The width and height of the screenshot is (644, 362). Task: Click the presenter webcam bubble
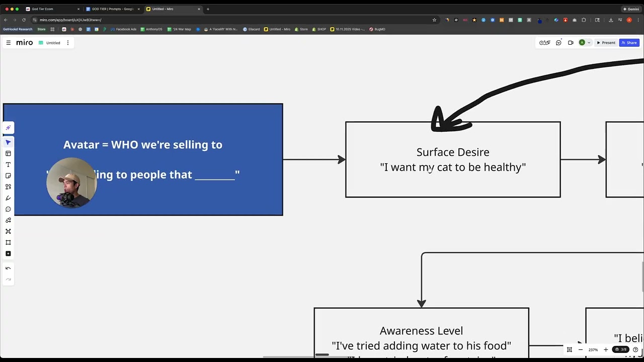(71, 183)
